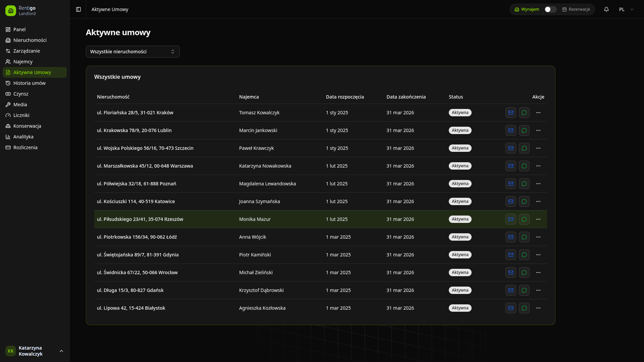Viewport: 644px width, 362px height.
Task: Toggle Wynajem/Rezerwacje mode switch
Action: point(550,9)
